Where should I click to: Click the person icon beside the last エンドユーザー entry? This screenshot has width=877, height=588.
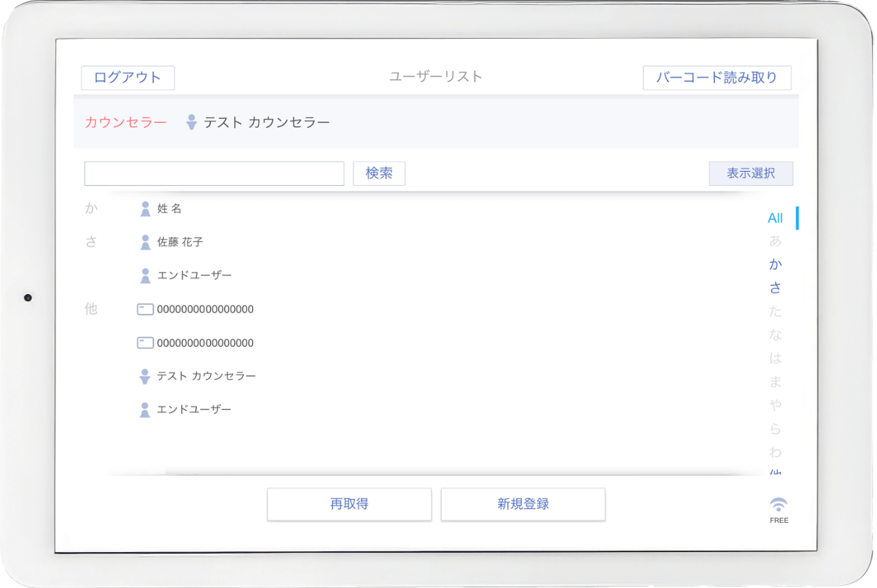[145, 409]
